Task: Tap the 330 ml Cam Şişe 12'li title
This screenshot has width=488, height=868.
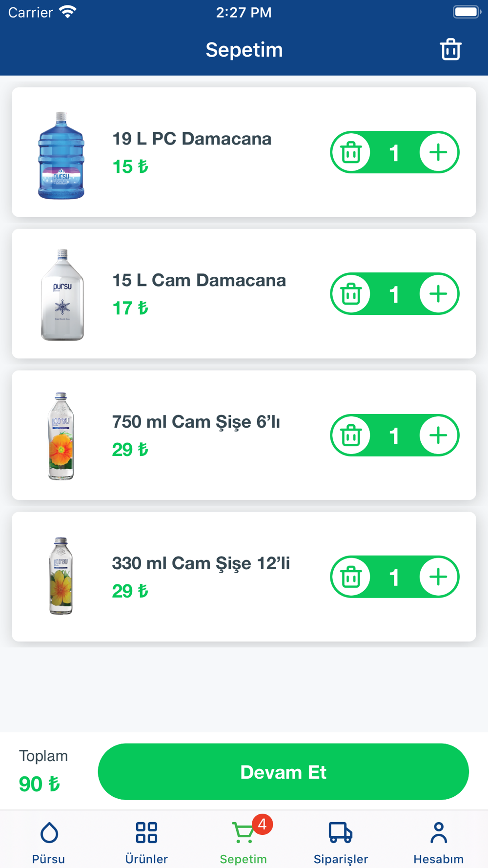Action: tap(201, 563)
